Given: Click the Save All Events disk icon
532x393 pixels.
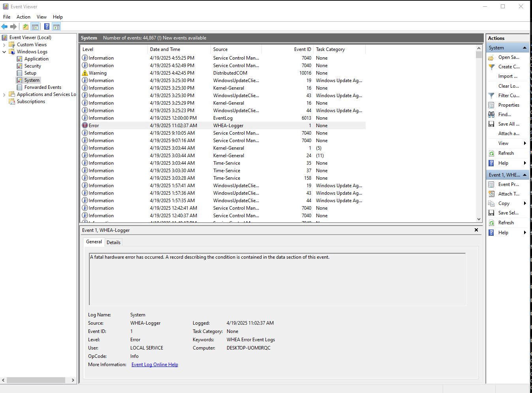Looking at the screenshot, I should click(491, 124).
